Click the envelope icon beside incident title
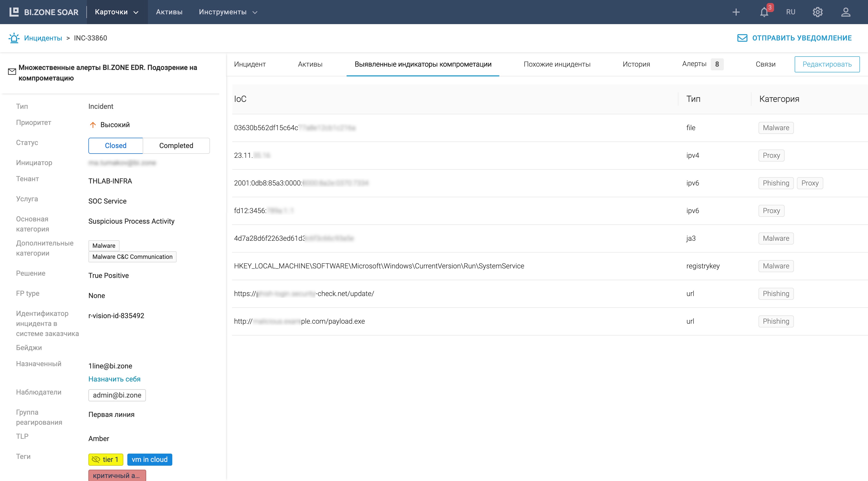Screen dimensions: 868x481 tap(12, 71)
